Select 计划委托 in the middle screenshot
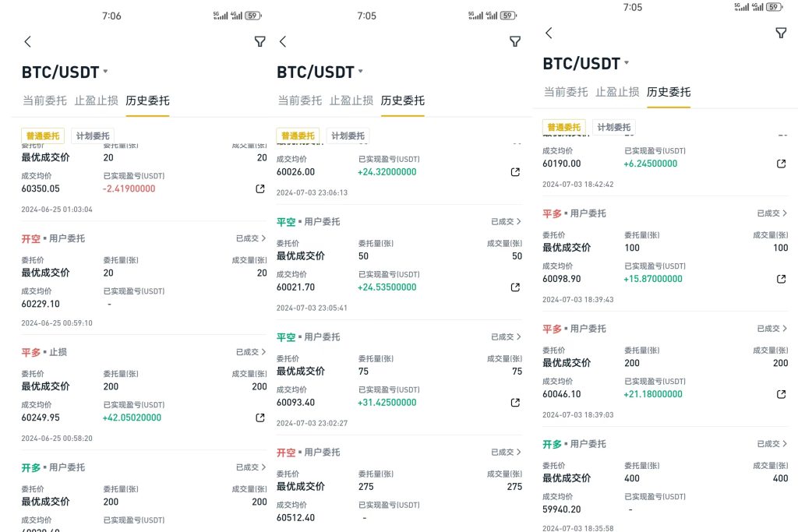The image size is (798, 532). pyautogui.click(x=348, y=136)
